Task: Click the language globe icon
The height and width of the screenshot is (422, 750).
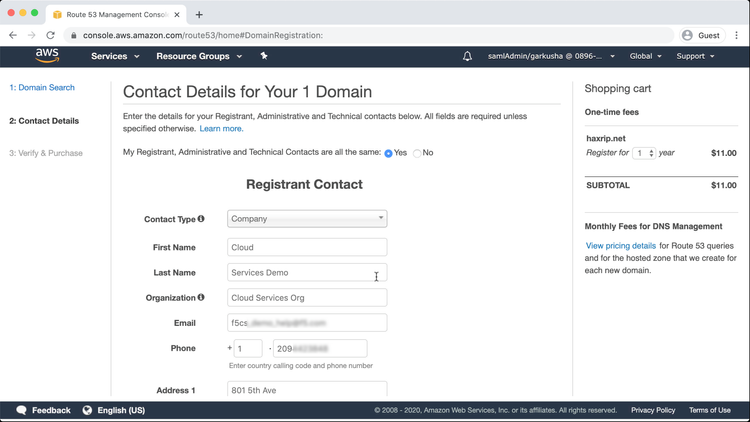Action: 87,410
